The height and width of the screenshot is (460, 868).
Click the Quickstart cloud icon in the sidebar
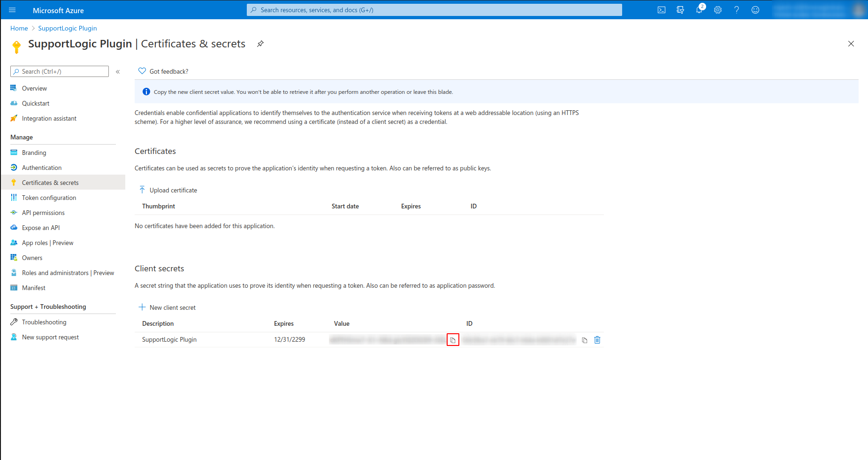point(14,103)
